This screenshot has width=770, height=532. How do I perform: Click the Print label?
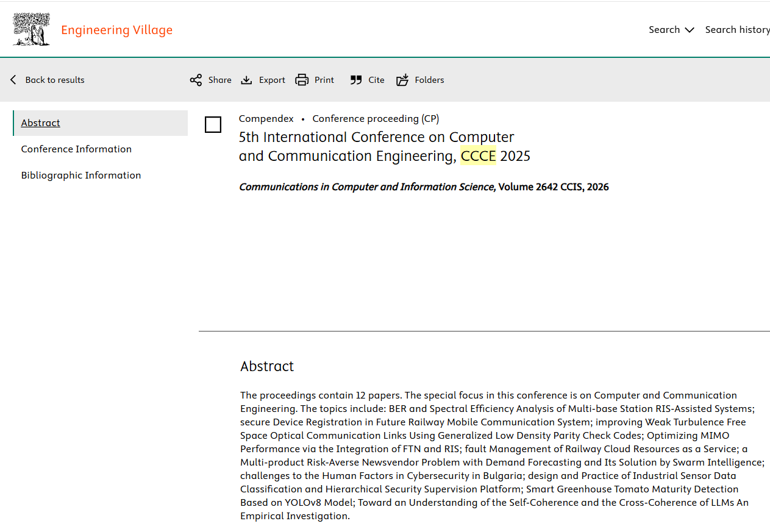tap(324, 80)
